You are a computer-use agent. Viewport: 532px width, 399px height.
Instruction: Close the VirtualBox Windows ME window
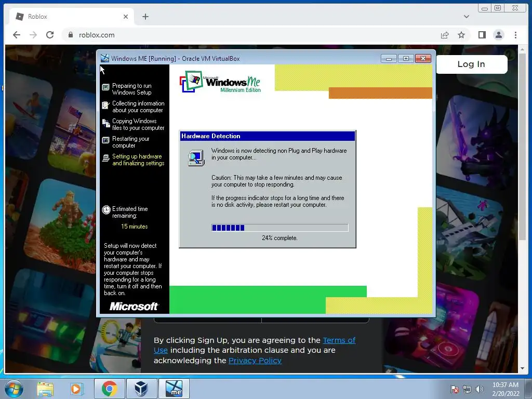423,59
